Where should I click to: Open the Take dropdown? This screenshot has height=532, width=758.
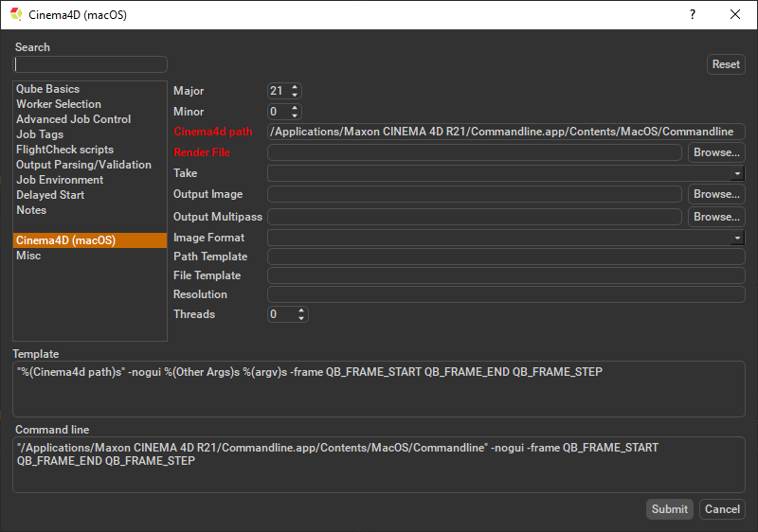(x=737, y=174)
